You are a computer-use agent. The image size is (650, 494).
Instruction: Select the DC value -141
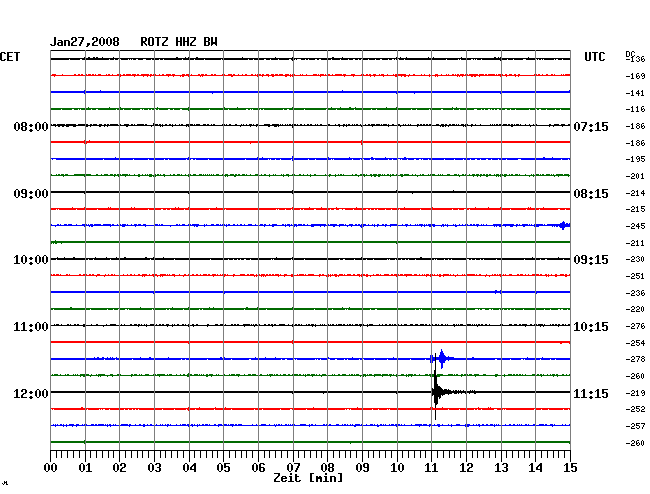pyautogui.click(x=635, y=93)
